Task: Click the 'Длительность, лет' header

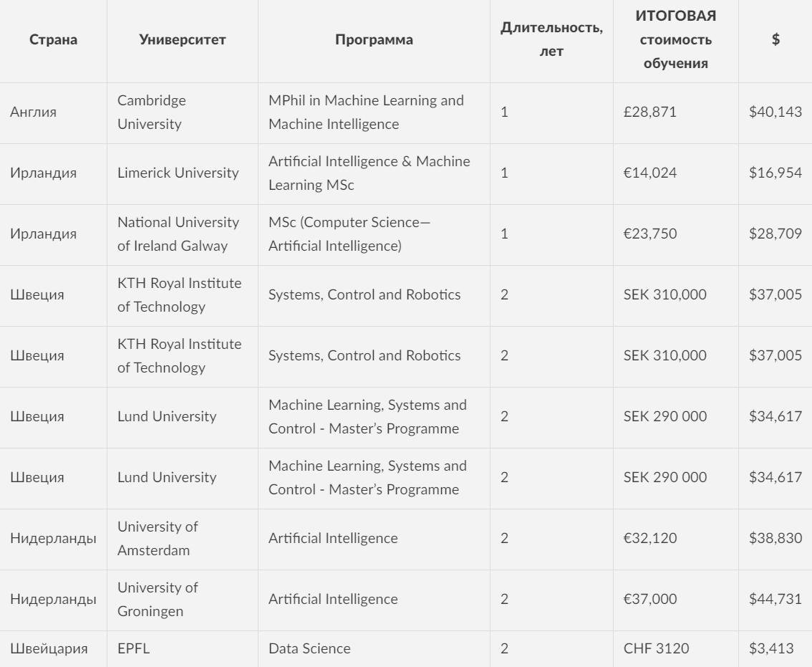Action: [551, 40]
